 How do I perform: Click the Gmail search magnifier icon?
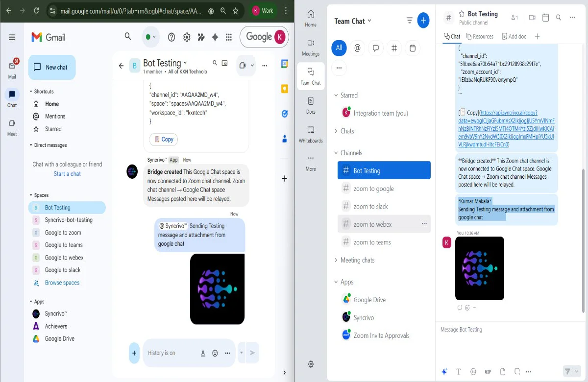click(x=128, y=36)
